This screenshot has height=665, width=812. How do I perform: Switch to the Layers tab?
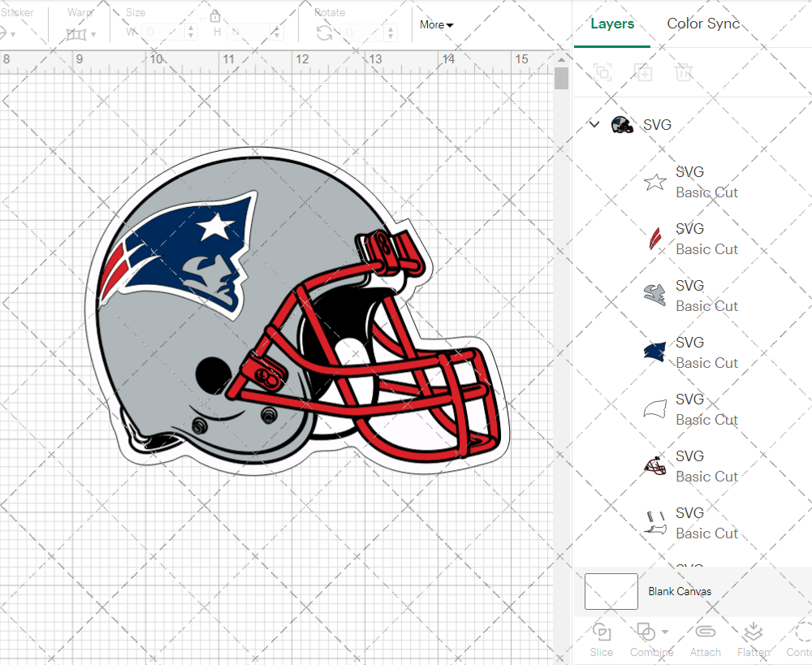tap(612, 24)
